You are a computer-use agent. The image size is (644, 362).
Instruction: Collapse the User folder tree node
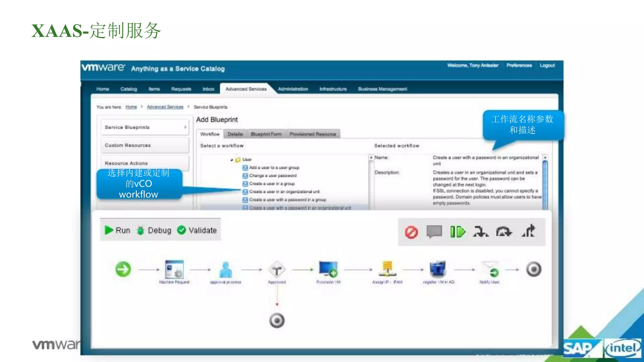[x=232, y=160]
